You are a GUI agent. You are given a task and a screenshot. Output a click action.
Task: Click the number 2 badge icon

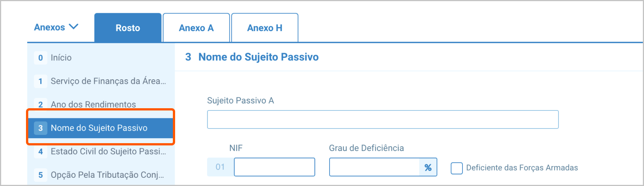(41, 104)
